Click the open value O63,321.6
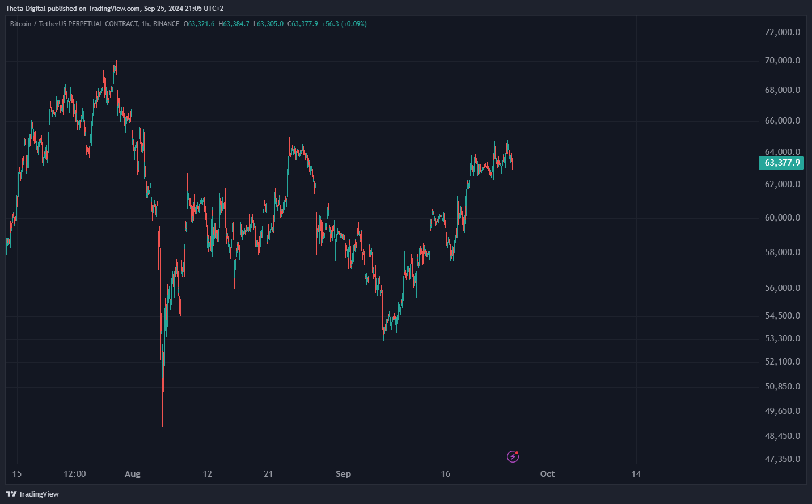The width and height of the screenshot is (812, 504). coord(199,24)
